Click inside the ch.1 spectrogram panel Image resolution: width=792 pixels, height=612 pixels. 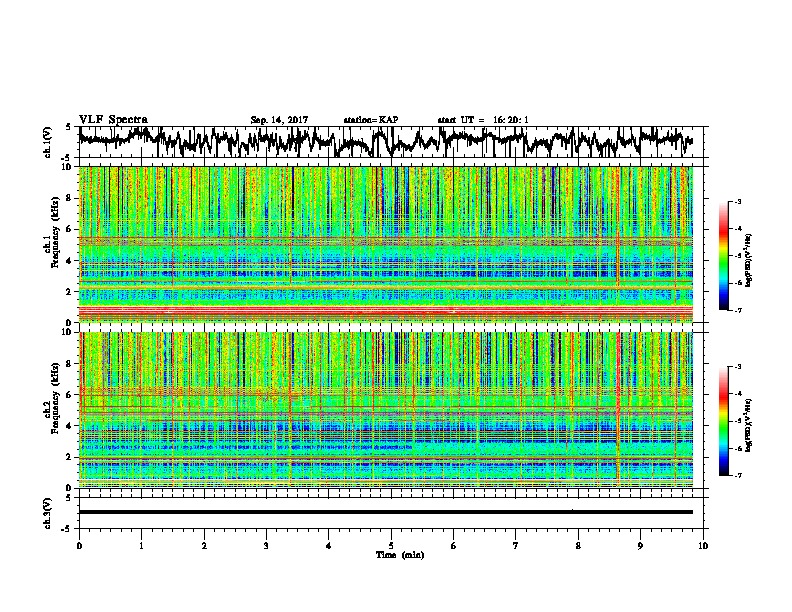386,244
